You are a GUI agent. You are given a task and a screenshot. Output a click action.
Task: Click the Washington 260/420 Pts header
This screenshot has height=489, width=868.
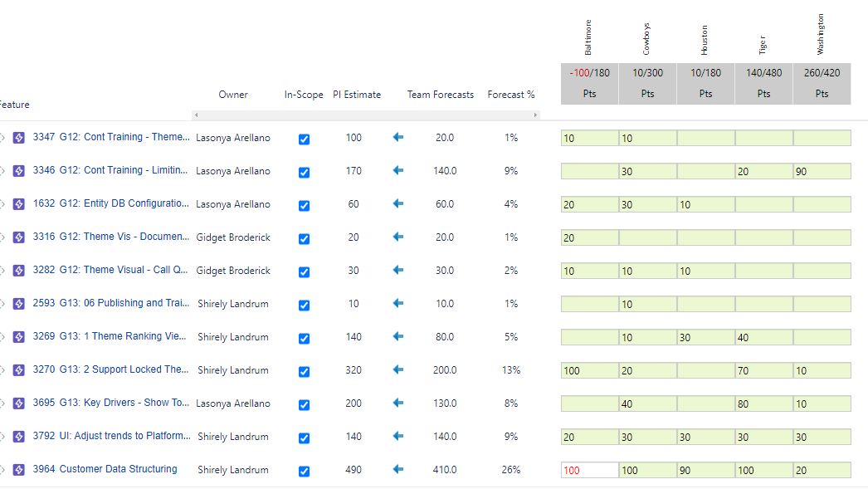pyautogui.click(x=822, y=84)
